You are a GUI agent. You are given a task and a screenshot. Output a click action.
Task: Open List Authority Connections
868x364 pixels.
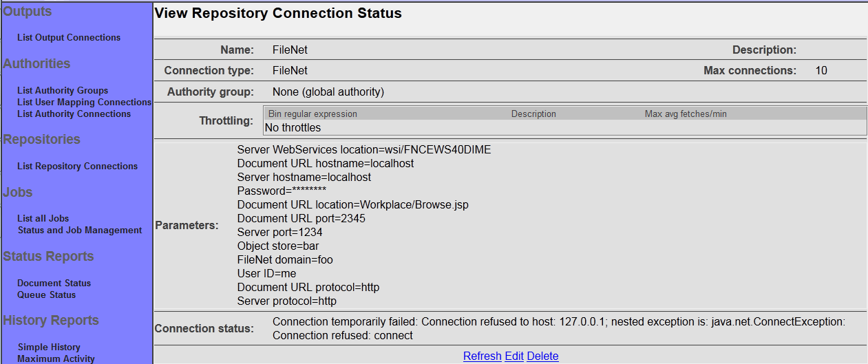[x=74, y=114]
